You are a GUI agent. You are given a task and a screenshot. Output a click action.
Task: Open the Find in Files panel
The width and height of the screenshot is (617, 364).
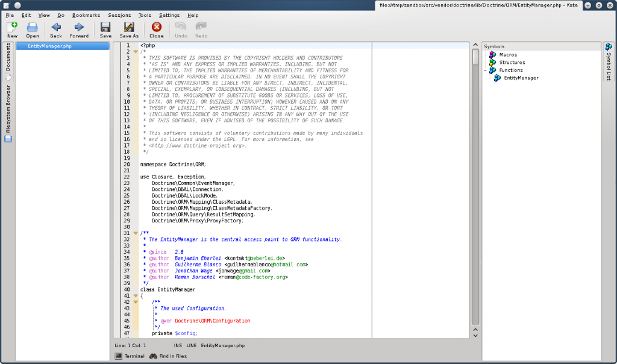(x=168, y=356)
